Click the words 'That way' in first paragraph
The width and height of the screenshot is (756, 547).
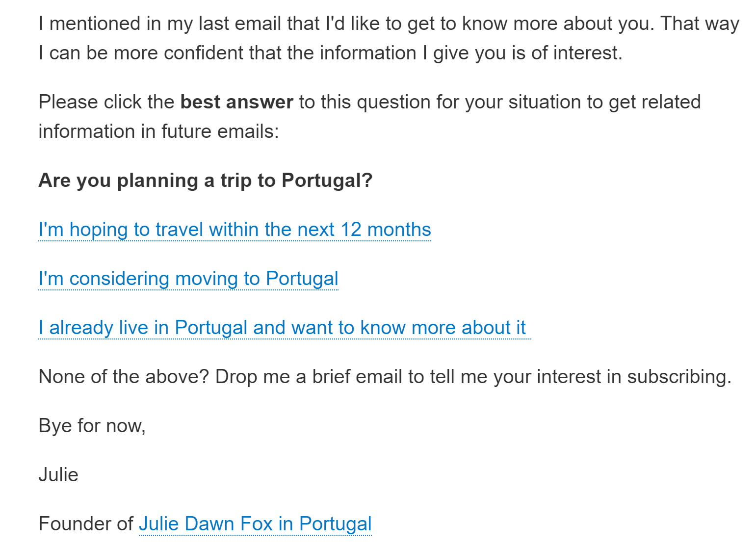700,24
